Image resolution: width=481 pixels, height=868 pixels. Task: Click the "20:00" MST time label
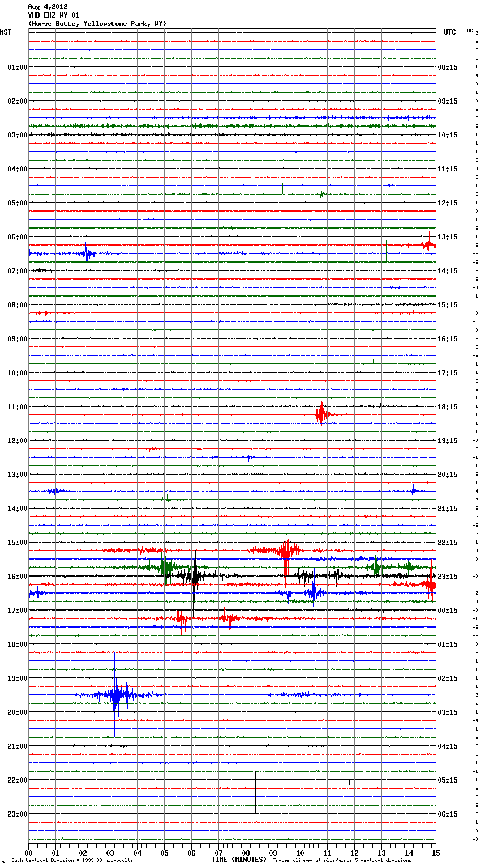coord(18,712)
